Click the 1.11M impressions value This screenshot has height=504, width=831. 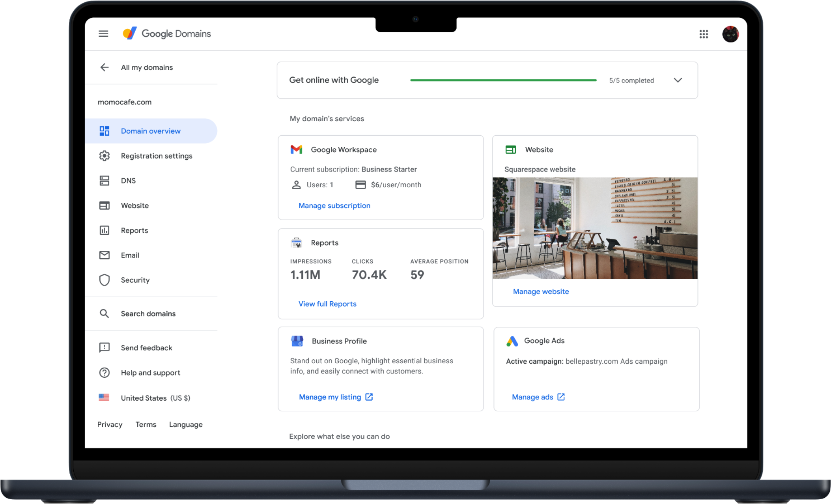click(x=305, y=275)
